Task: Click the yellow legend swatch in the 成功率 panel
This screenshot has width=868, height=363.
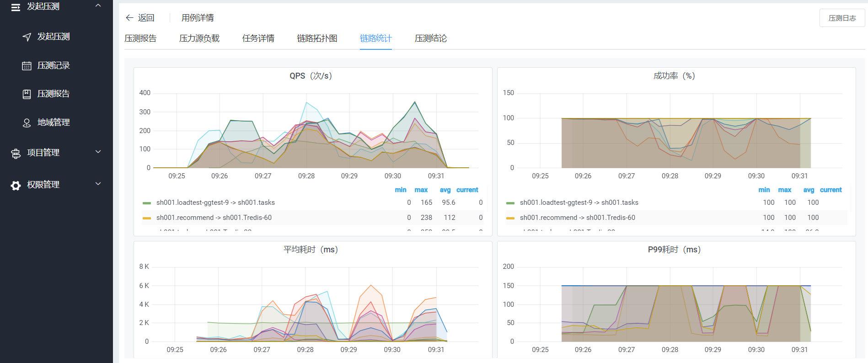Action: coord(510,218)
